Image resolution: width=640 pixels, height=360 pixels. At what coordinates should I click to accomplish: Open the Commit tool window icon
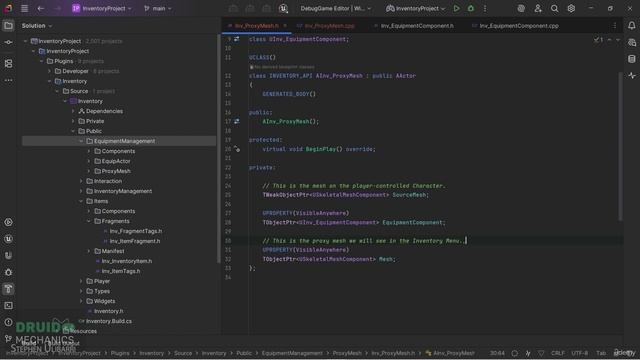point(8,42)
